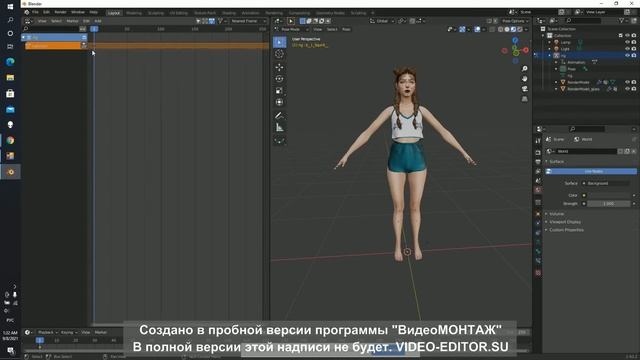Click the Strength value slider
640x360 pixels.
tap(609, 204)
